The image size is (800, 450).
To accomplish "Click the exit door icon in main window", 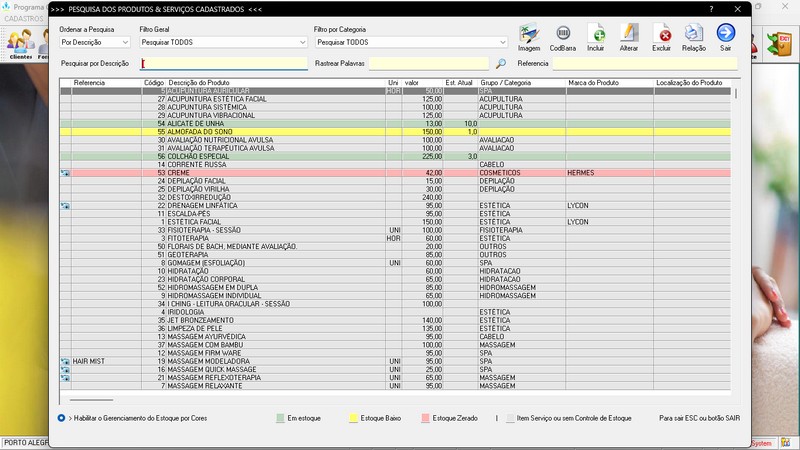I will [x=779, y=43].
